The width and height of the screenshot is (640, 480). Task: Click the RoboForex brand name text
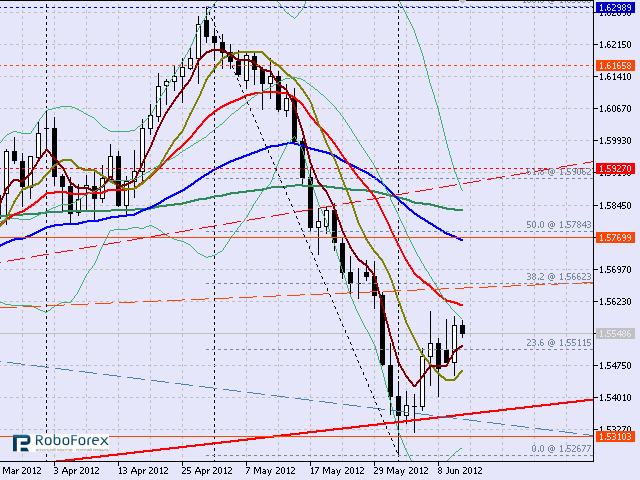[67, 441]
